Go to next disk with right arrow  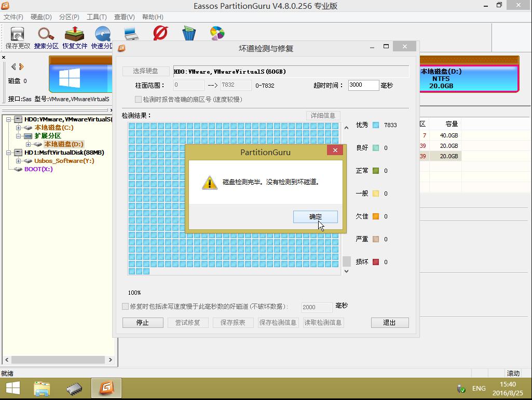(x=22, y=66)
